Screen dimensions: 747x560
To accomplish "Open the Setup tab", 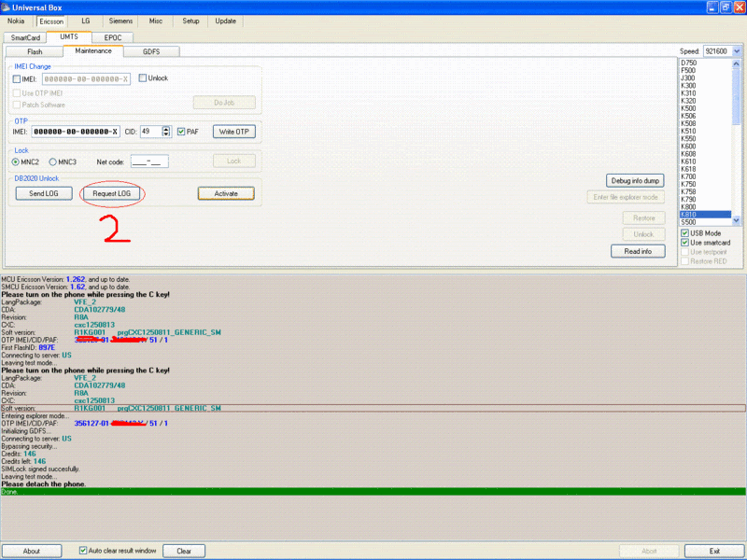I will pos(190,21).
